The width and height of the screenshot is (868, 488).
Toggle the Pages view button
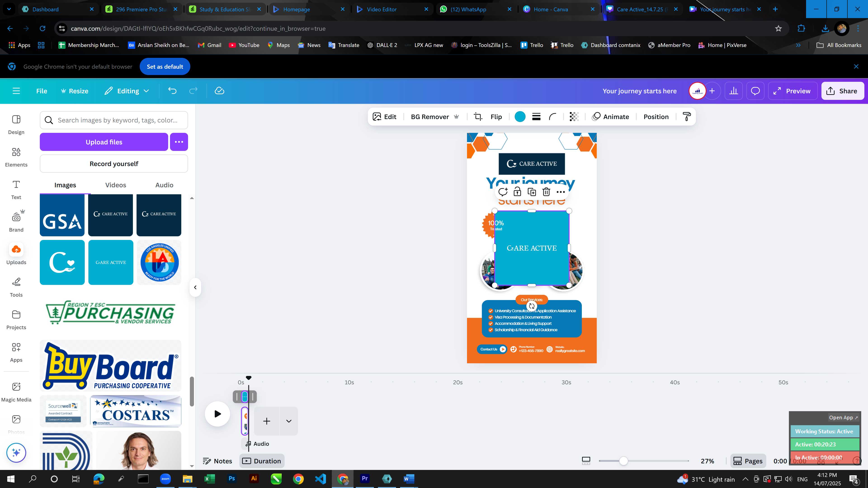[x=748, y=461]
